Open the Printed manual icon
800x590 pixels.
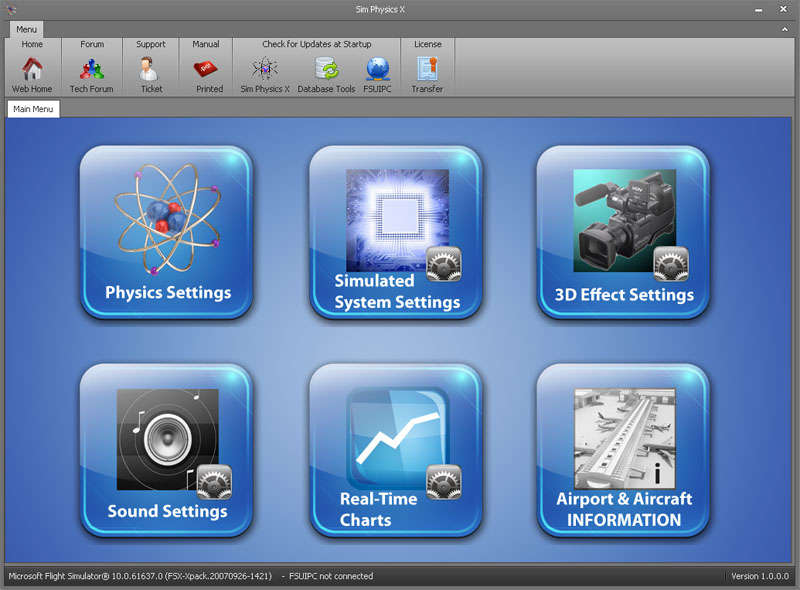click(x=206, y=71)
